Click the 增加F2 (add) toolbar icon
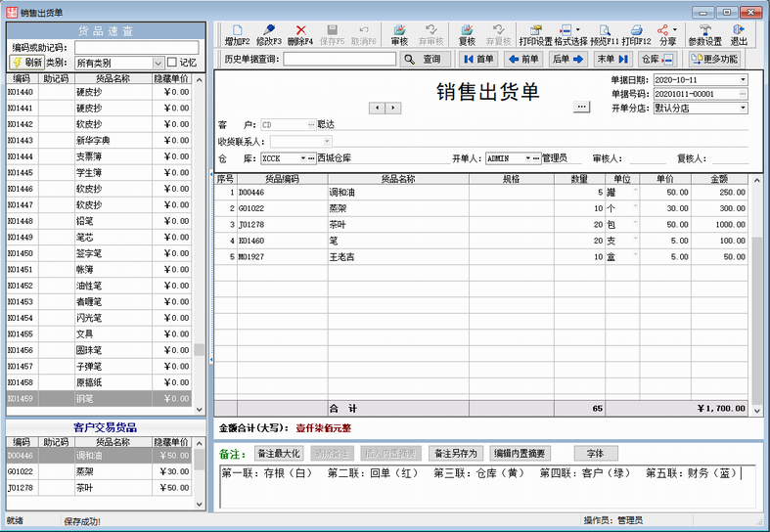 pos(235,31)
